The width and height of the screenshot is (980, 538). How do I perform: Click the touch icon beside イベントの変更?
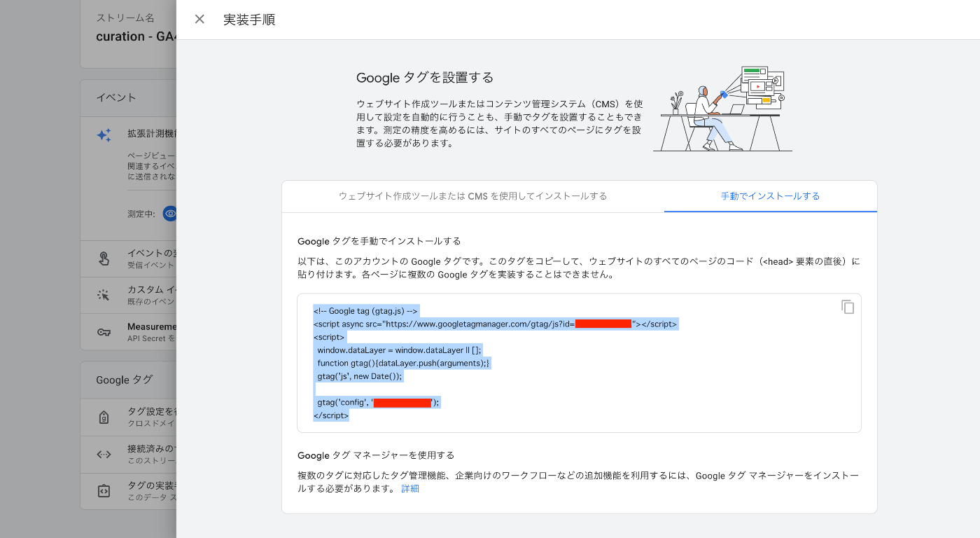pos(104,258)
